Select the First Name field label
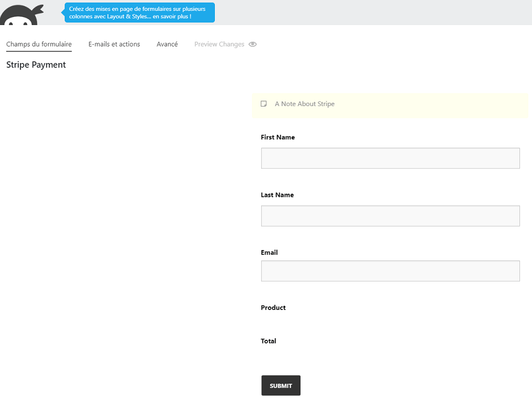 277,137
